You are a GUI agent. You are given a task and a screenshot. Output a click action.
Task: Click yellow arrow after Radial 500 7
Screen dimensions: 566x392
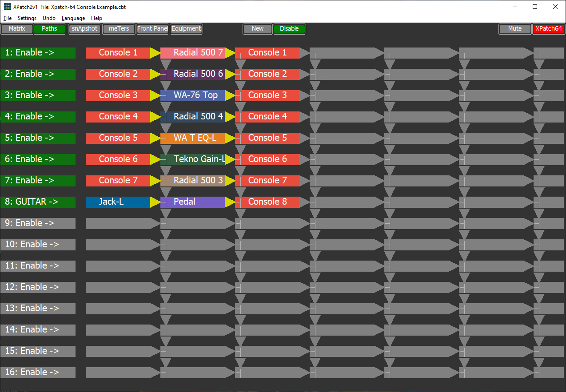[x=230, y=53]
